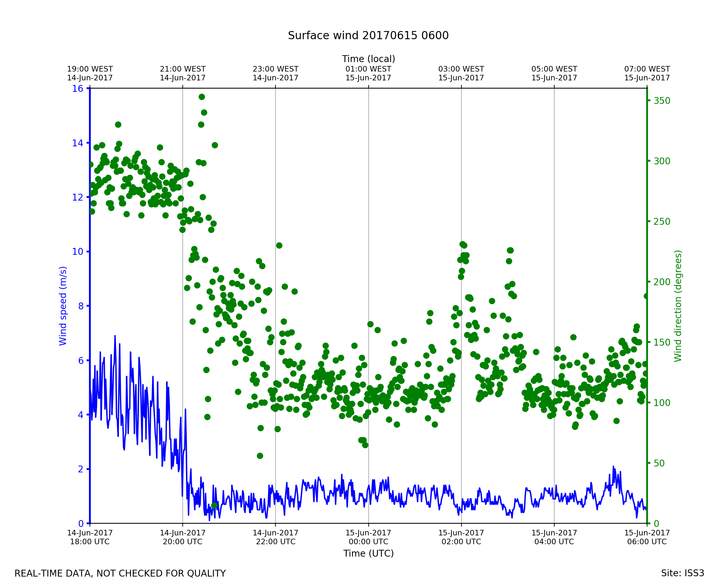This screenshot has height=588, width=719.
Task: Click the chart title 'Surface wind 20170615 0600'
Action: pos(368,36)
